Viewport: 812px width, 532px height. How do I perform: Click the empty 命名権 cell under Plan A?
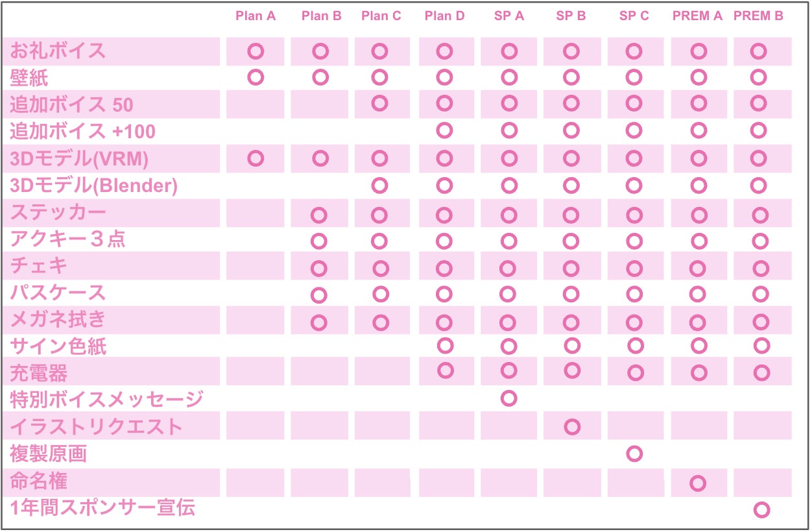(x=255, y=483)
